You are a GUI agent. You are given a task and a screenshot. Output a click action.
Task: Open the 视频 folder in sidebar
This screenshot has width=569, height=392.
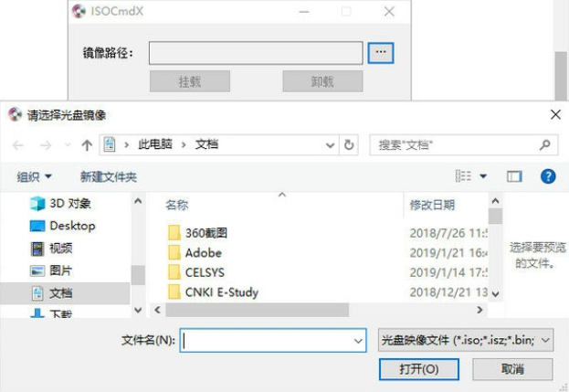pyautogui.click(x=51, y=249)
